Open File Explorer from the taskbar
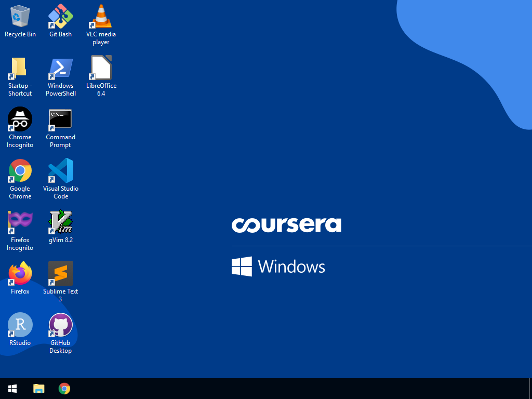 (x=38, y=389)
